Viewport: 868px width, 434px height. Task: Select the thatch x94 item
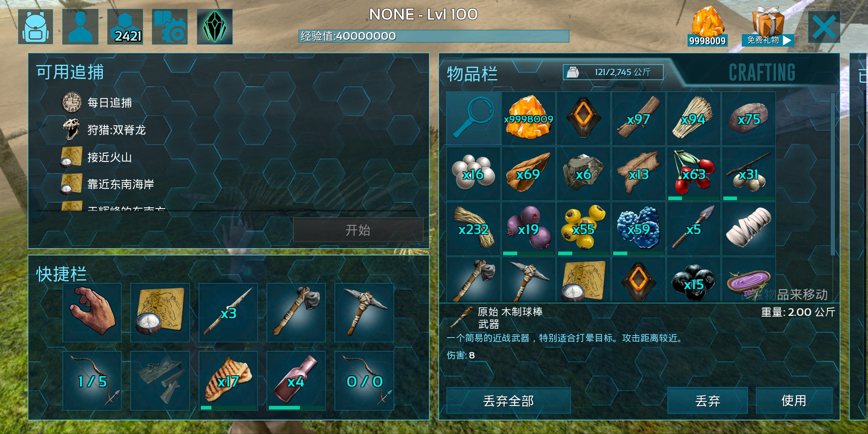[694, 118]
